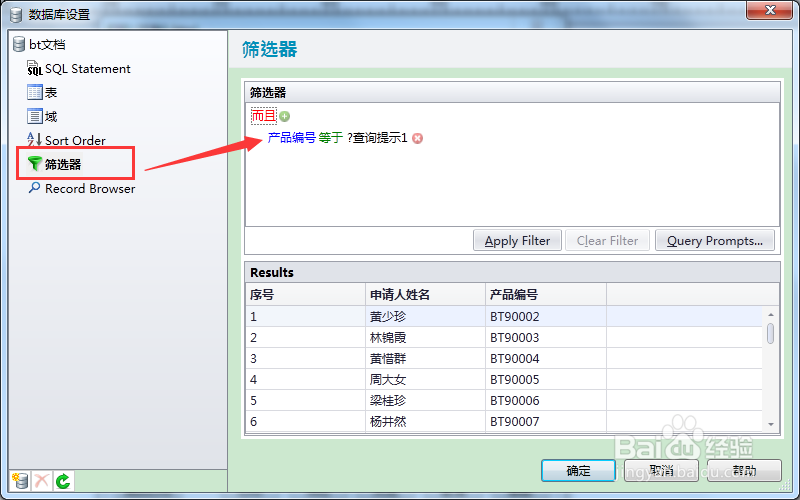The image size is (800, 500).
Task: Click the new database connection icon
Action: click(x=20, y=481)
